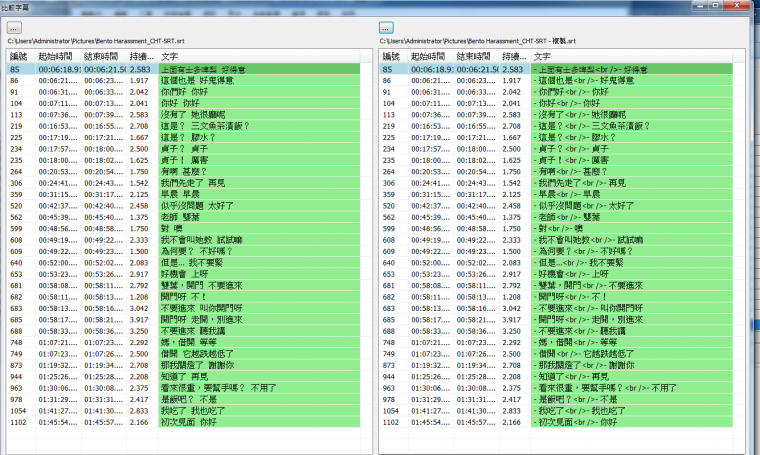
Task: Select row 683 in left subtitle list
Action: tap(183, 308)
